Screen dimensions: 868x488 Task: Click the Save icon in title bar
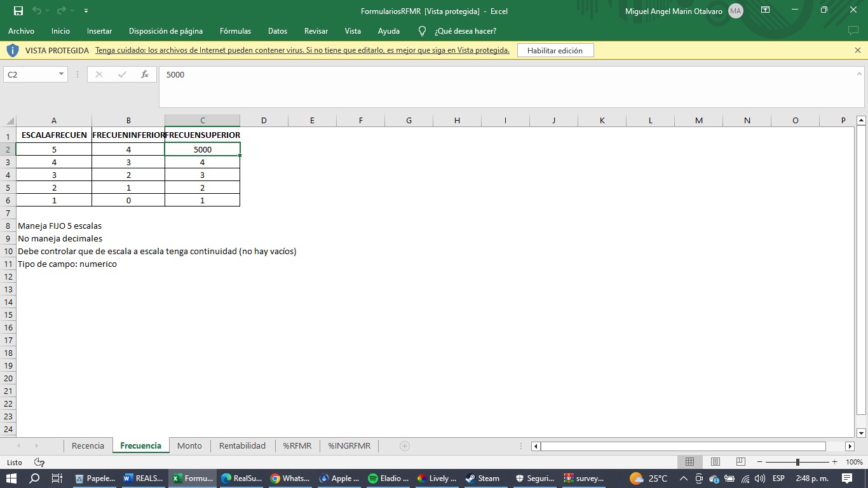(x=18, y=11)
